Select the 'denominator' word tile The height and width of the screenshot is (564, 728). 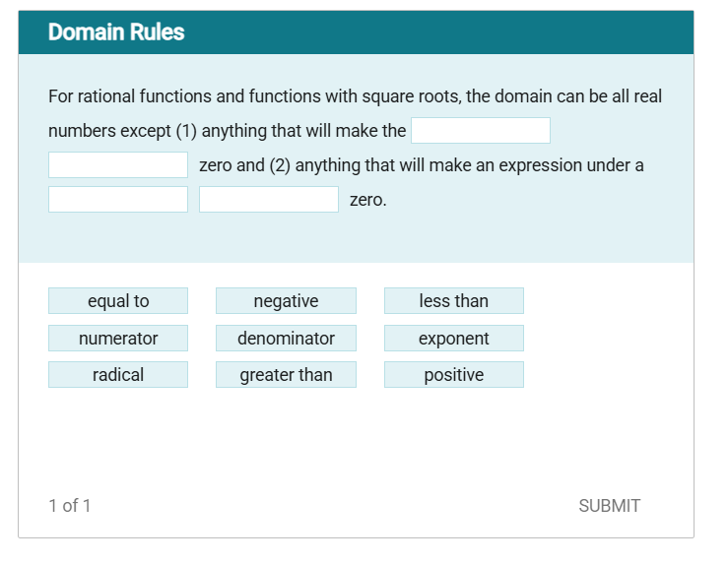coord(286,339)
